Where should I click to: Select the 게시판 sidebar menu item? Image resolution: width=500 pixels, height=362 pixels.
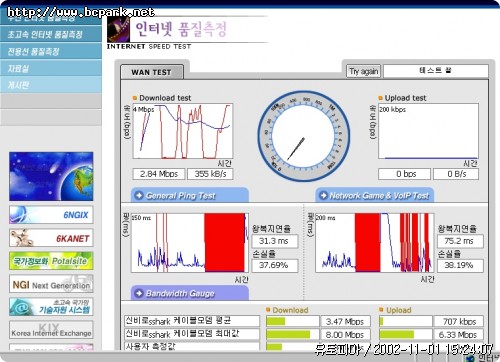point(51,85)
